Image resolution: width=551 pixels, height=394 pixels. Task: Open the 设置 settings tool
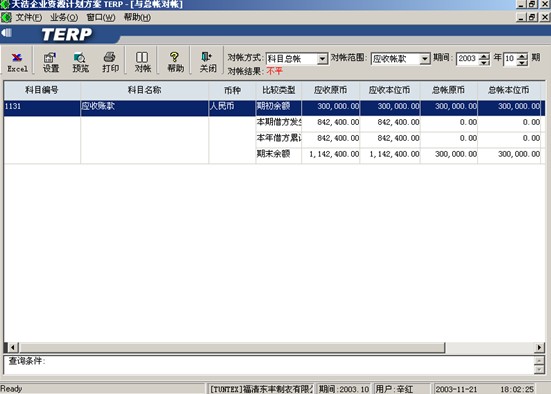tap(51, 62)
